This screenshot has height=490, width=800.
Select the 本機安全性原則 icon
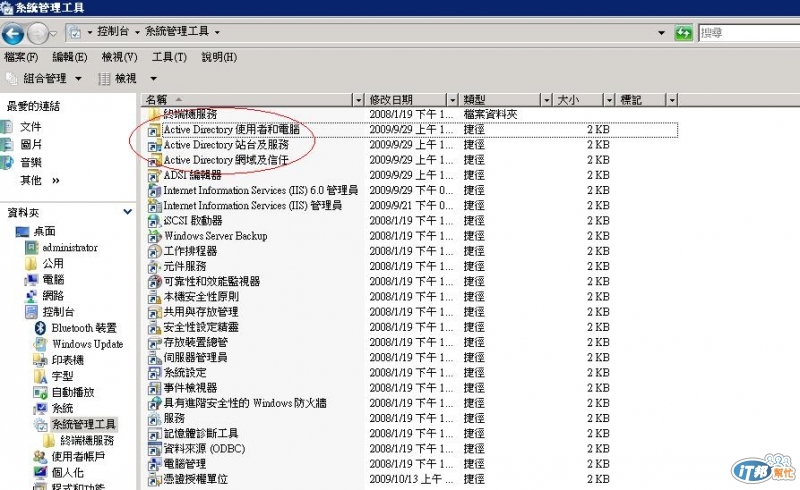click(154, 297)
